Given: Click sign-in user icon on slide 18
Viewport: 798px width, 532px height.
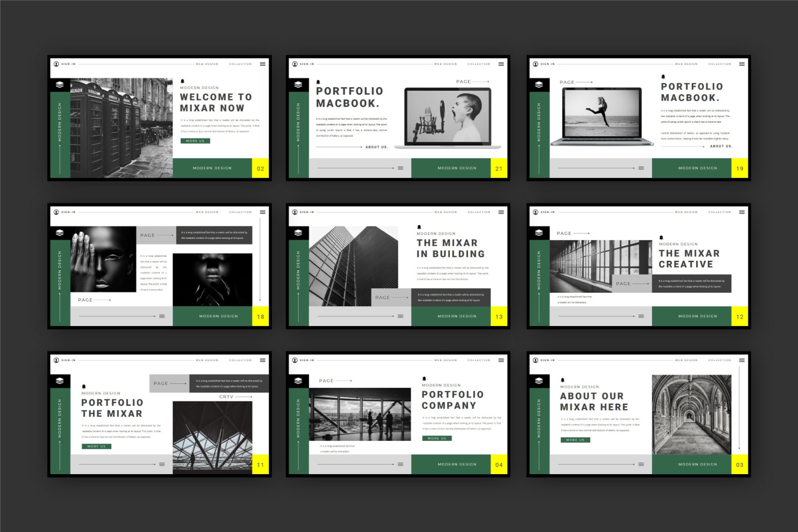Looking at the screenshot, I should (56, 212).
